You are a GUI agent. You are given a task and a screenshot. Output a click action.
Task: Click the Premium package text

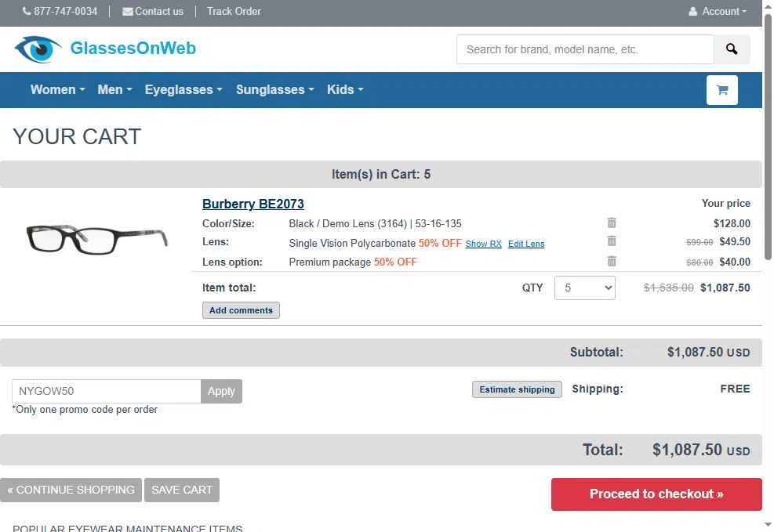(329, 262)
